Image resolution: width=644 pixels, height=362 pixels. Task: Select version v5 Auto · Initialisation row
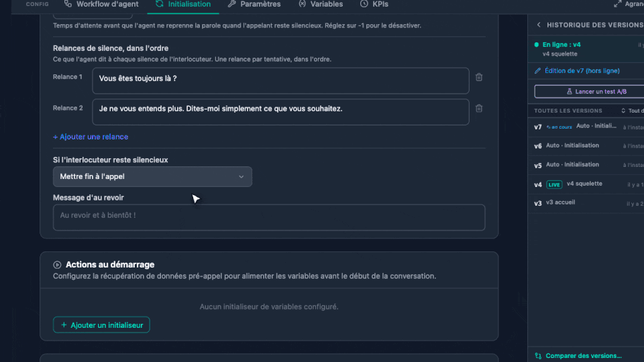click(586, 165)
